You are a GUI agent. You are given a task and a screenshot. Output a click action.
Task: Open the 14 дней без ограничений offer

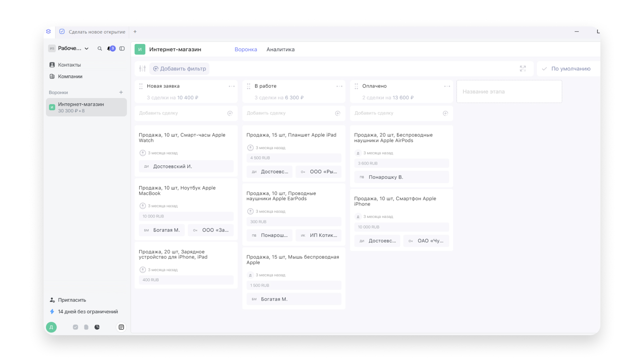click(x=84, y=312)
